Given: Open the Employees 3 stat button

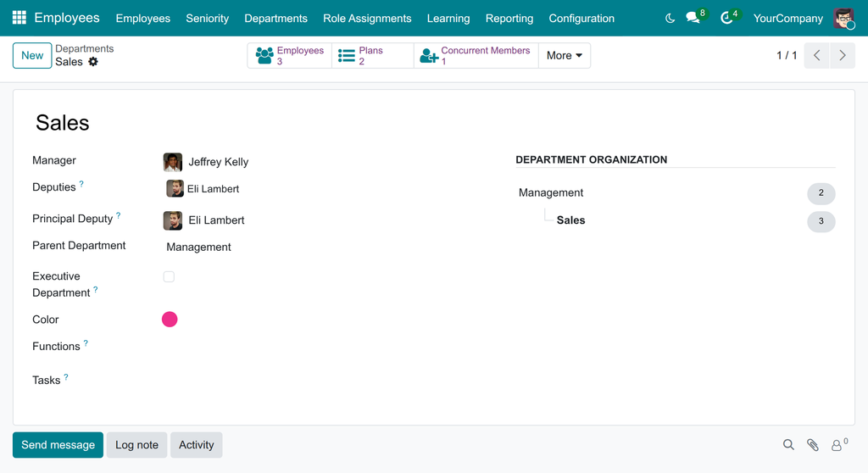Looking at the screenshot, I should (290, 55).
